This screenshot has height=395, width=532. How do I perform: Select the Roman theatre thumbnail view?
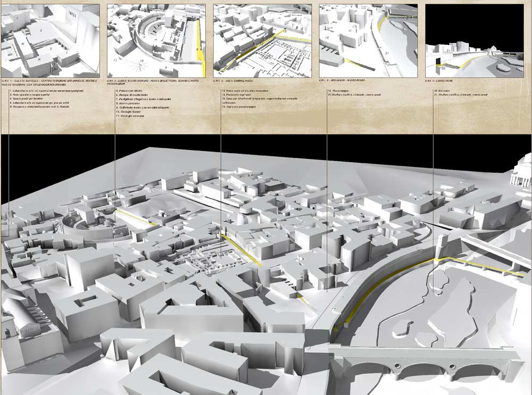pos(156,40)
